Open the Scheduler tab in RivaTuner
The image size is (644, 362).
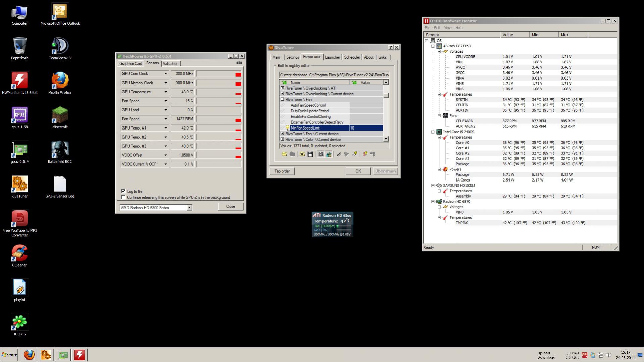coord(352,57)
